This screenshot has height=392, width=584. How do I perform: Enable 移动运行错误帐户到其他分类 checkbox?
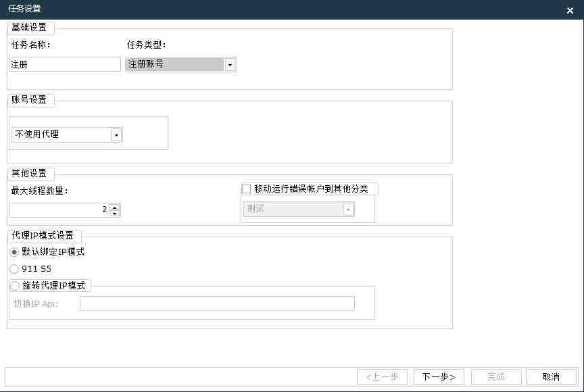pos(247,189)
